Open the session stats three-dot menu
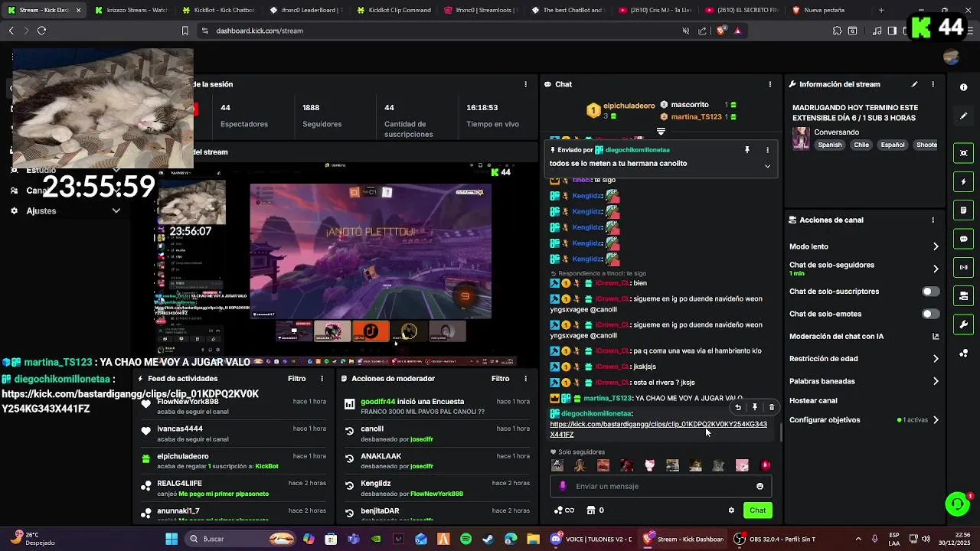Screen dimensions: 980x551 (525, 84)
